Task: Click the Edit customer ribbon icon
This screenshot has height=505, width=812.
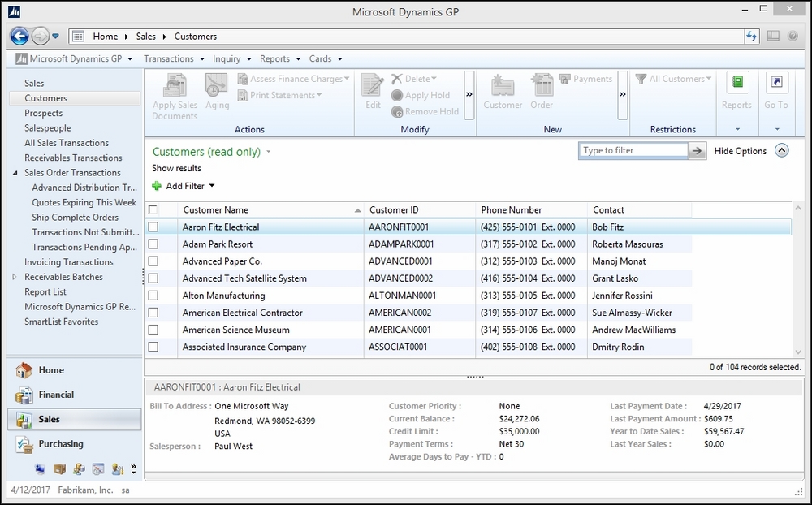Action: click(373, 85)
